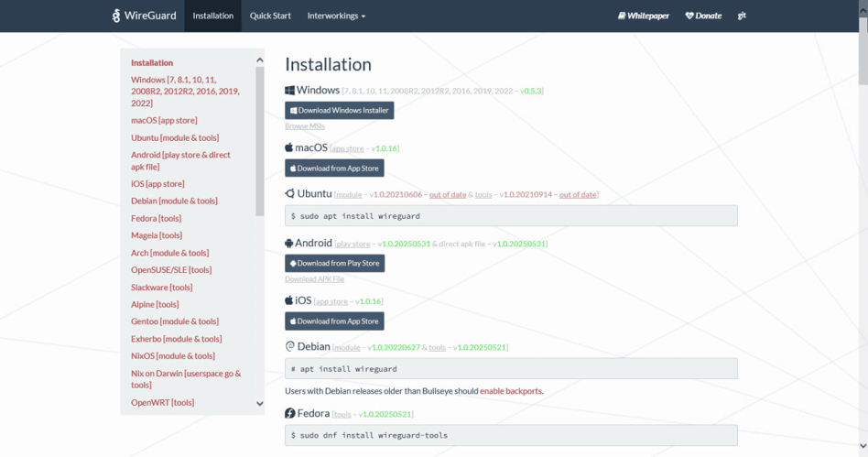Open the git repository link

(x=742, y=16)
